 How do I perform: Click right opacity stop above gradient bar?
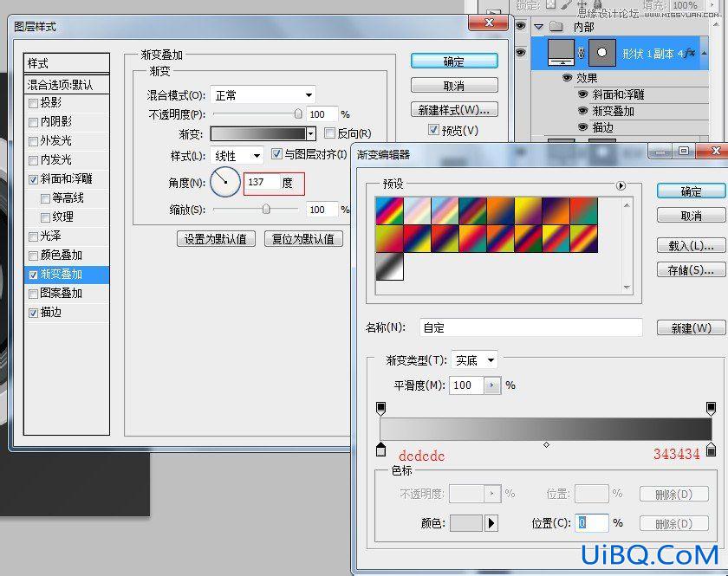[711, 409]
